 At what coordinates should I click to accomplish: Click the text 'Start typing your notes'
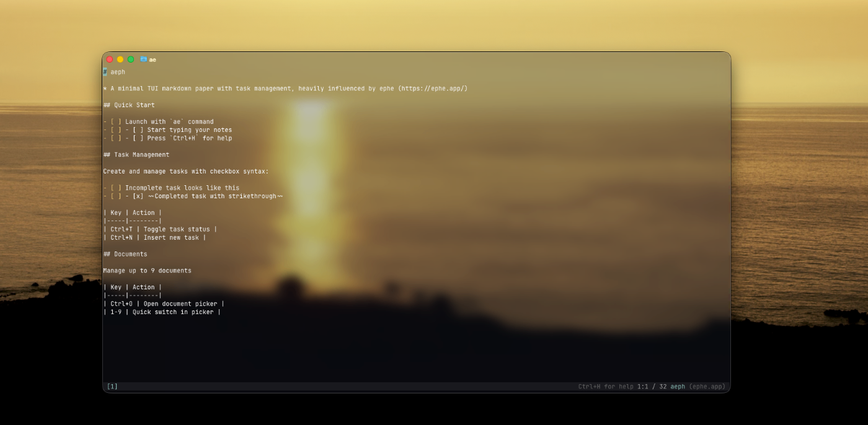[189, 130]
